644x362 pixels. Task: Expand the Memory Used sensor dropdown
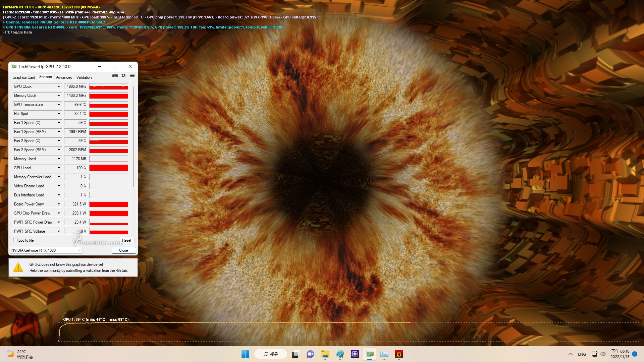[x=59, y=159]
